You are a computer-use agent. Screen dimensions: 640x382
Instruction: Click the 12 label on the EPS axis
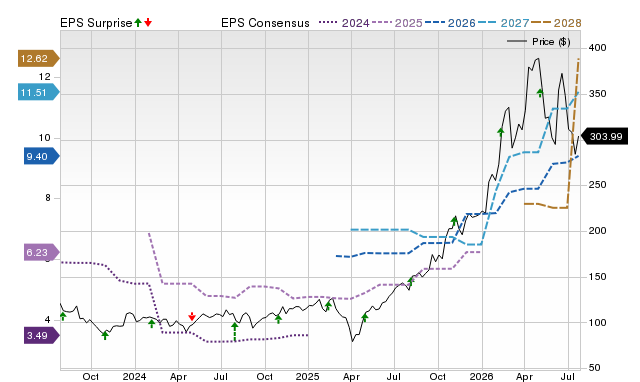pos(44,77)
